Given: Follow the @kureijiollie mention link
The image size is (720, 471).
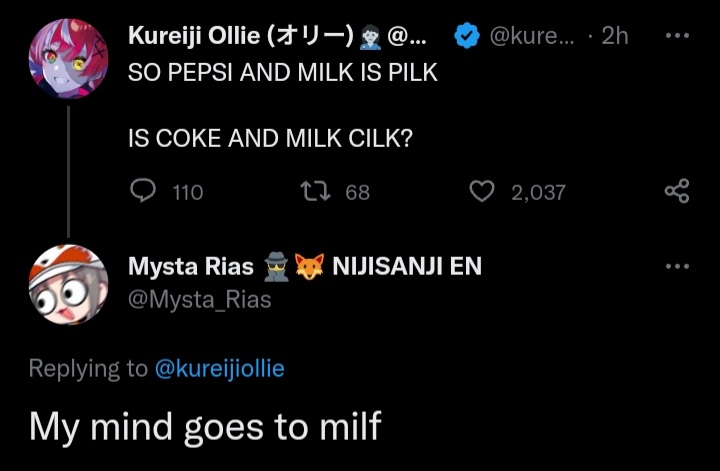Looking at the screenshot, I should pyautogui.click(x=219, y=368).
